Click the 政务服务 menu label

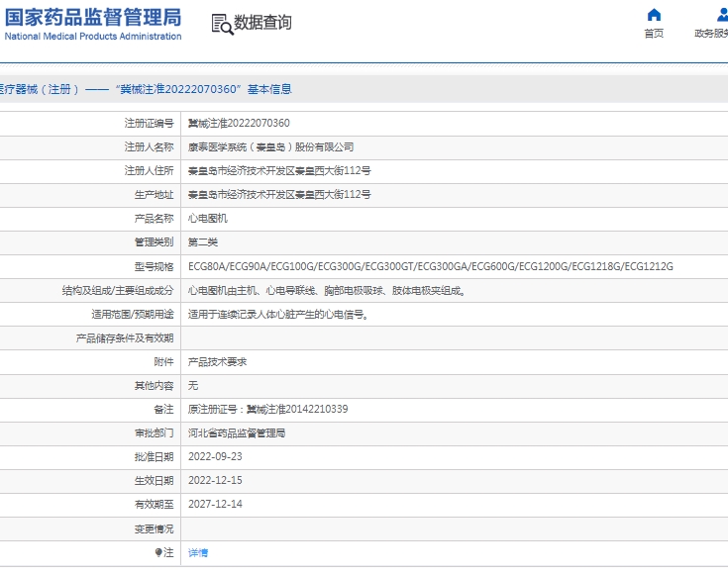click(x=711, y=34)
